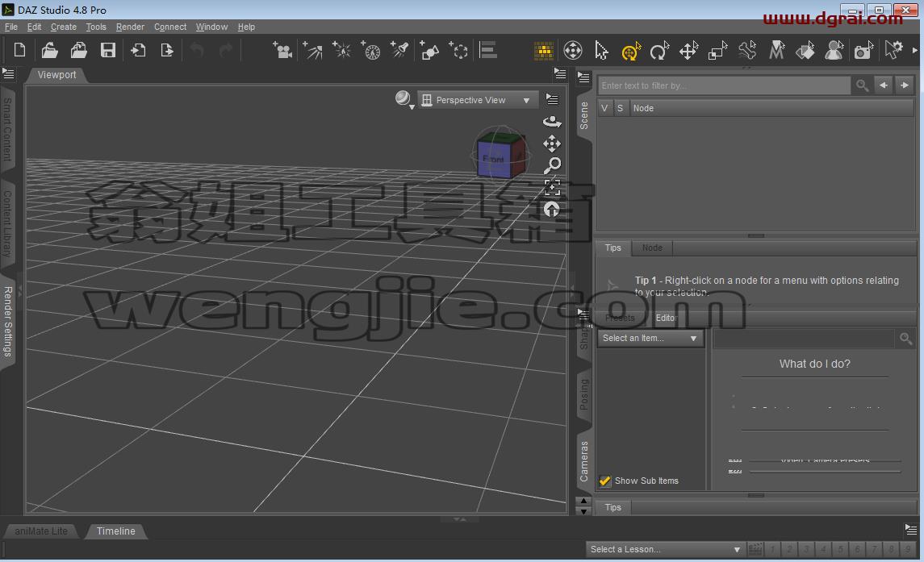Expand toolbar overflow arrow
The image size is (924, 562).
[914, 51]
